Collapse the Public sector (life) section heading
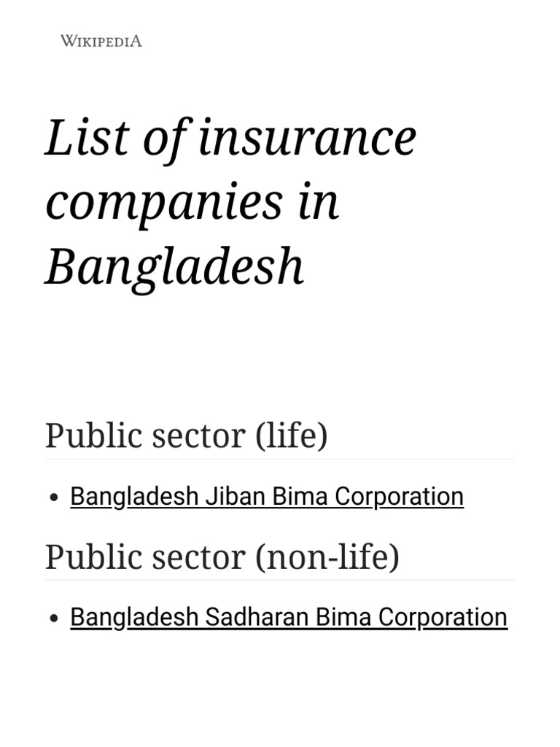The width and height of the screenshot is (560, 747). pos(186,436)
